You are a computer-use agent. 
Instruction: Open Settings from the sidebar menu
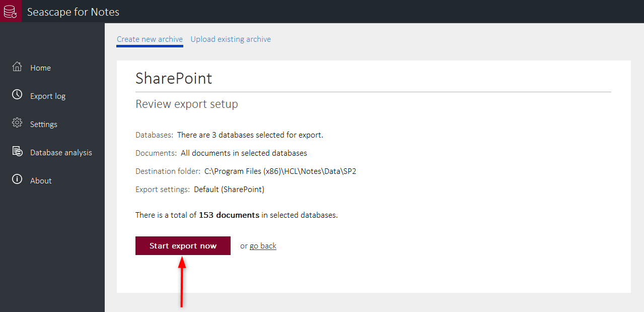[44, 124]
